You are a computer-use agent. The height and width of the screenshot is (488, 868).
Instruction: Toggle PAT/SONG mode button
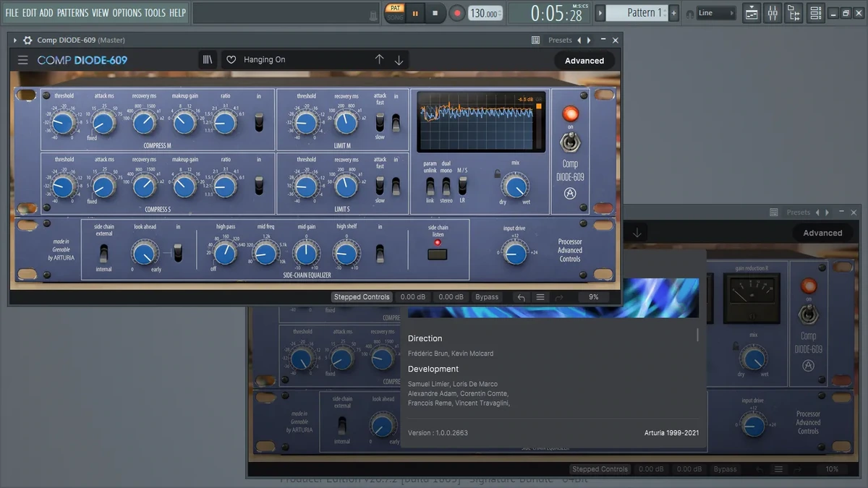(x=394, y=13)
